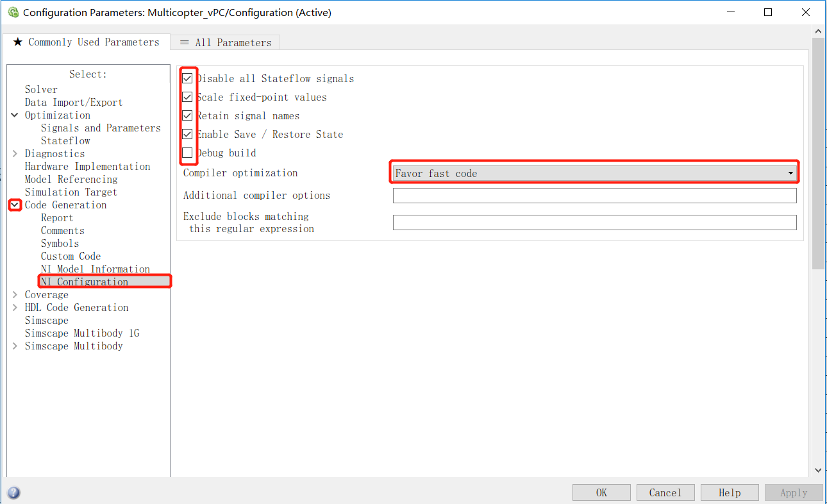Viewport: 827px width, 504px height.
Task: Select Symbols under Code Generation
Action: [x=60, y=244]
